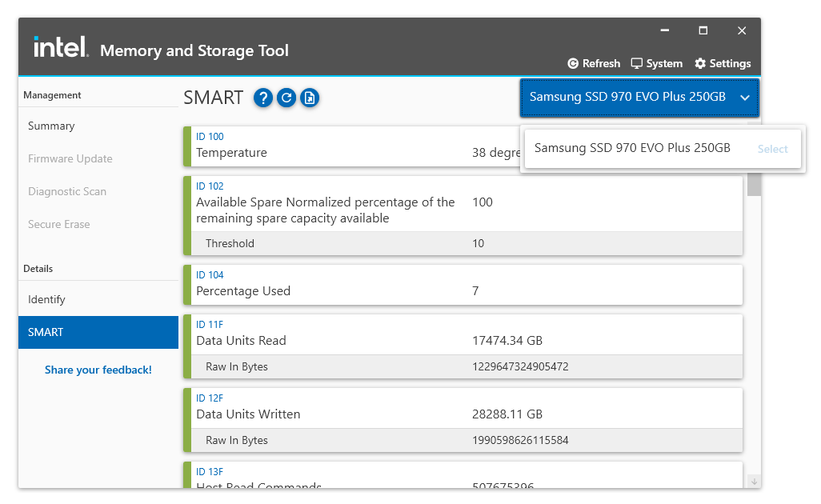Image resolution: width=821 pixels, height=504 pixels.
Task: Open Identify details in the sidebar
Action: (x=46, y=299)
